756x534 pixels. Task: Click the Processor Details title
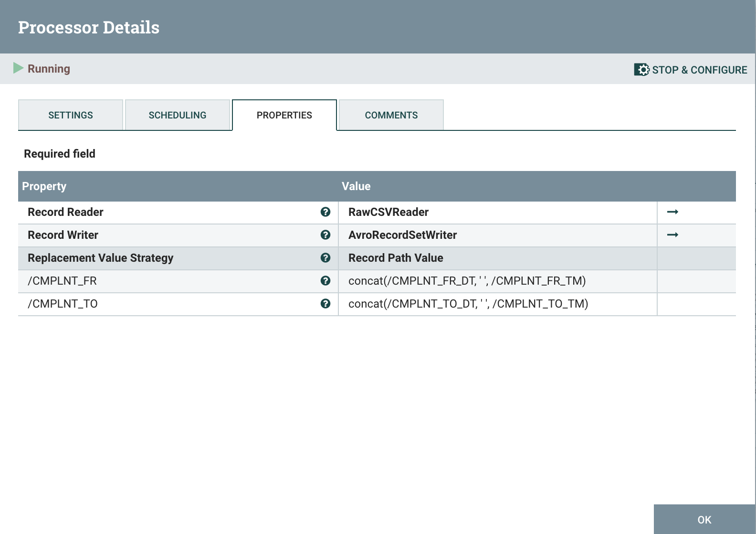[89, 27]
